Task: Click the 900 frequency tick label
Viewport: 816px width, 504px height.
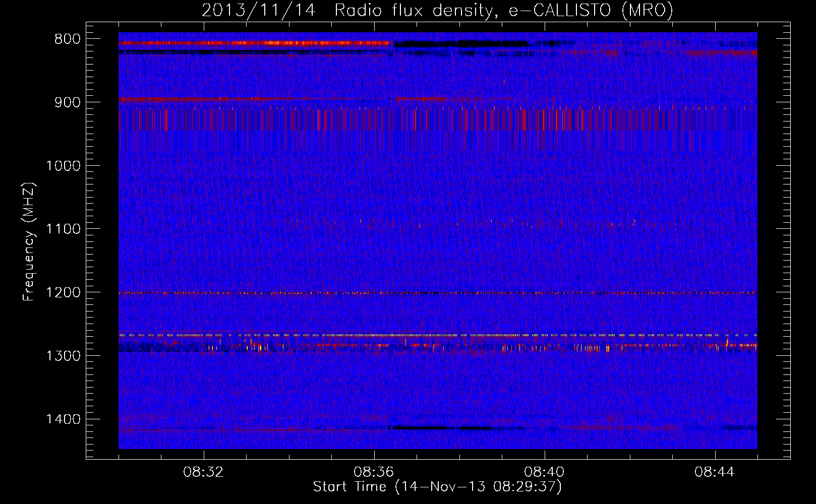Action: [x=67, y=102]
